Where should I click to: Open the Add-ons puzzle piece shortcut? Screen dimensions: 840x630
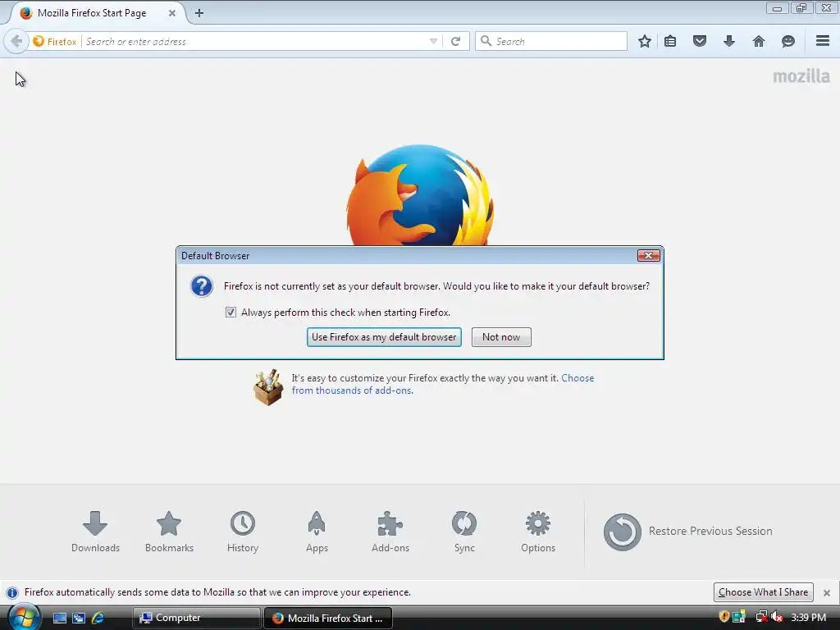point(390,532)
